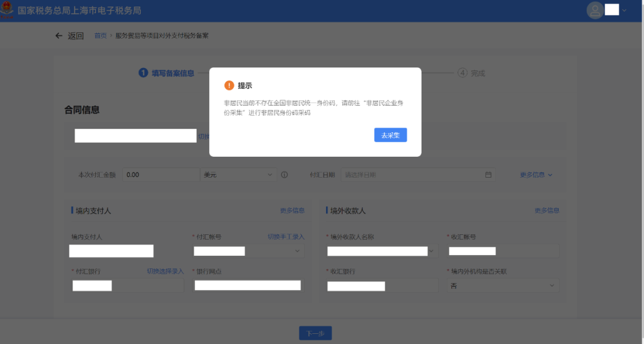Image resolution: width=644 pixels, height=344 pixels.
Task: Expand 更多信息 in the 境内支付人 section
Action: coord(291,210)
